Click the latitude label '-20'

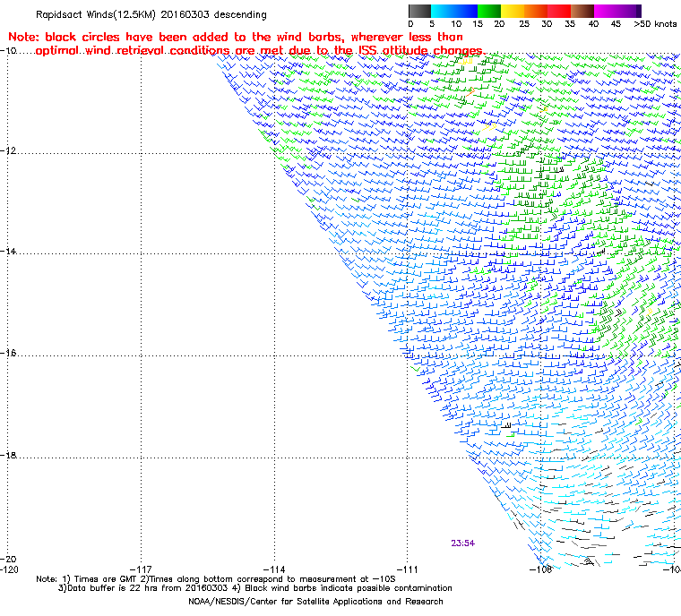[x=8, y=559]
